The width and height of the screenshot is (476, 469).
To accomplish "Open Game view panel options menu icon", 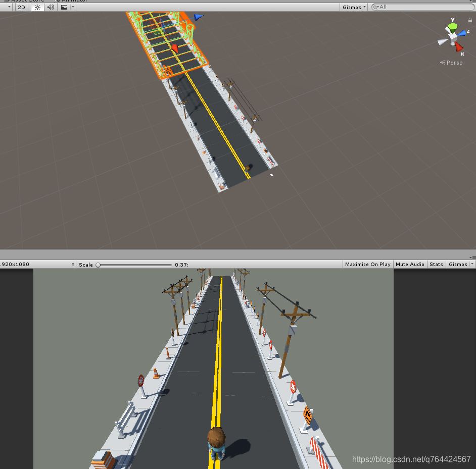I will 472,257.
